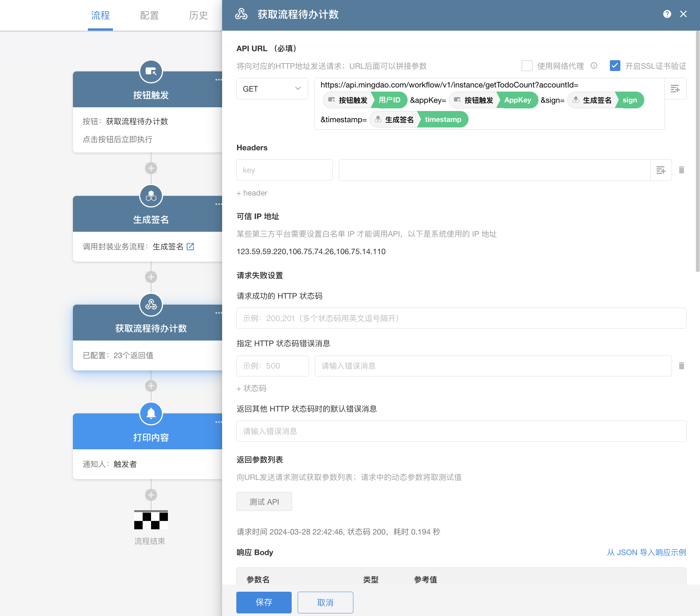The height and width of the screenshot is (616, 700).
Task: Open the button trigger node icon
Action: point(151,71)
